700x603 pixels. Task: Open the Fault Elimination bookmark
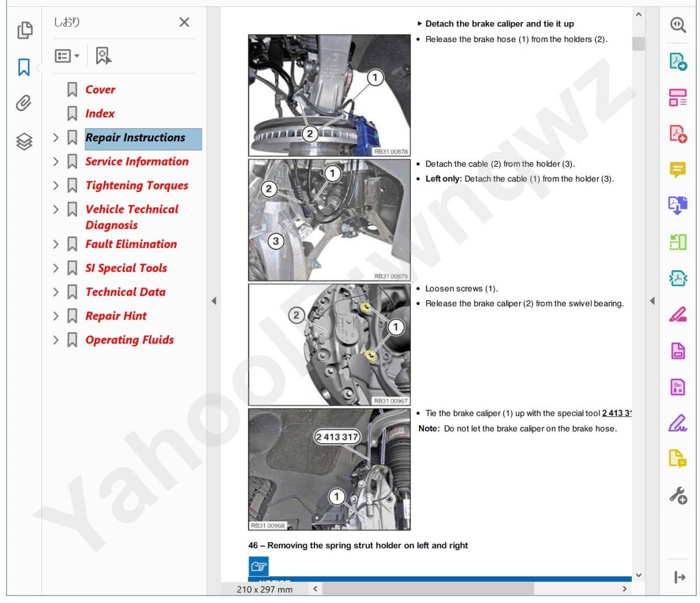click(x=131, y=244)
